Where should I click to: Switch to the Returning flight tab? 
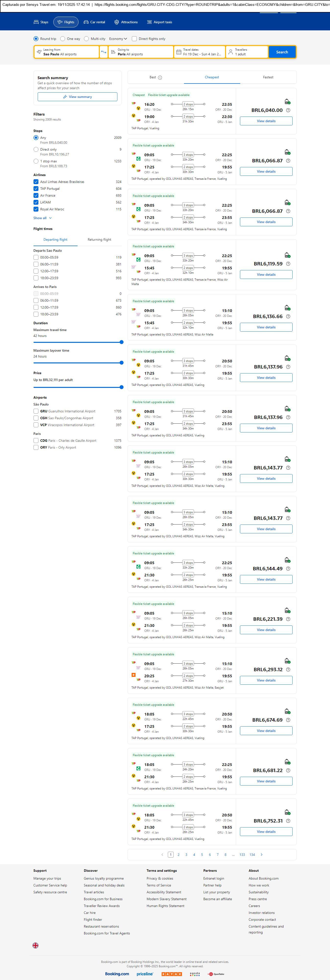click(99, 240)
